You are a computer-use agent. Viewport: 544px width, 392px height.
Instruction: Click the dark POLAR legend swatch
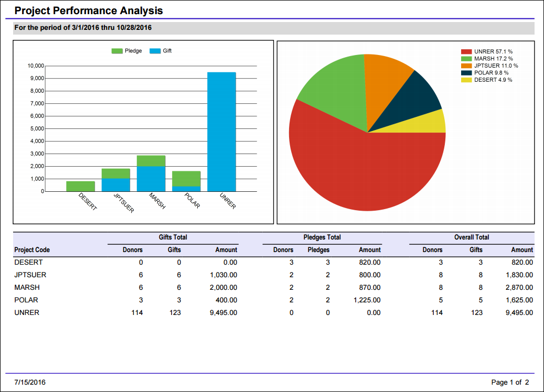pyautogui.click(x=466, y=73)
